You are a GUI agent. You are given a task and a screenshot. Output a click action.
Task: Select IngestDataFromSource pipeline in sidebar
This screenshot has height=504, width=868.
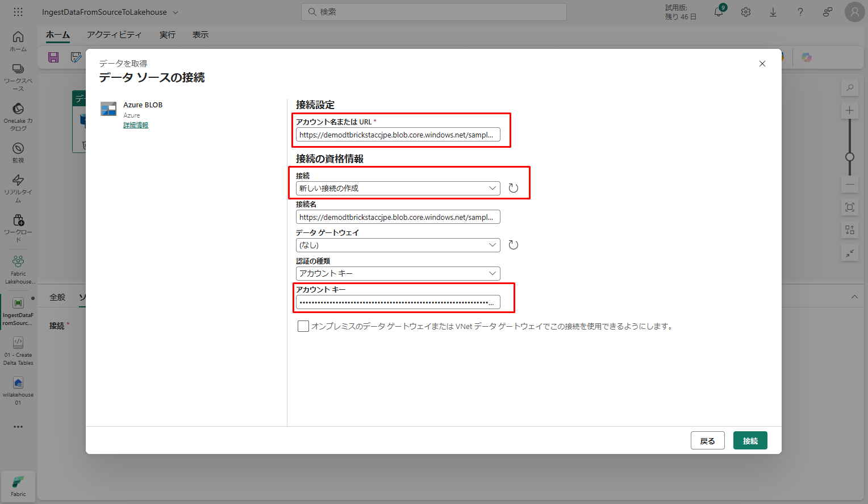[18, 311]
